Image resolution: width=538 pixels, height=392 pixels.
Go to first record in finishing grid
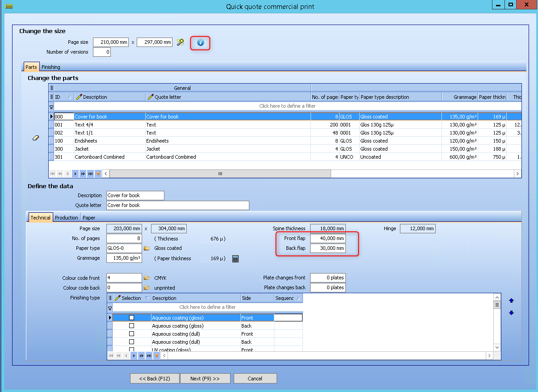point(111,355)
